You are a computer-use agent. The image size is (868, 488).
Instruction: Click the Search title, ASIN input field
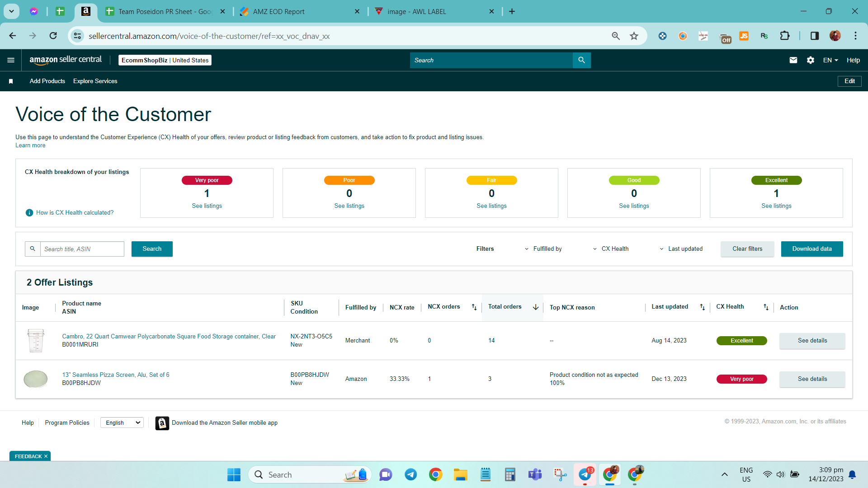(x=82, y=249)
